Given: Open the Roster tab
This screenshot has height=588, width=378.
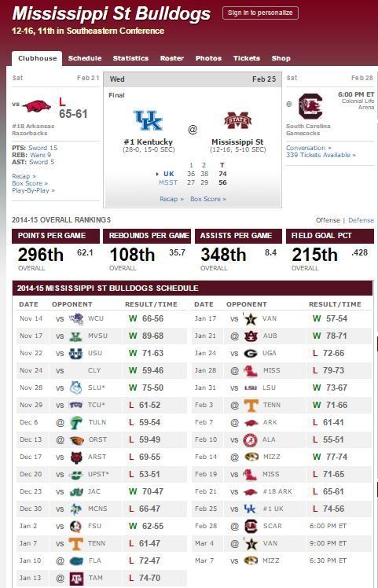Looking at the screenshot, I should [x=172, y=58].
